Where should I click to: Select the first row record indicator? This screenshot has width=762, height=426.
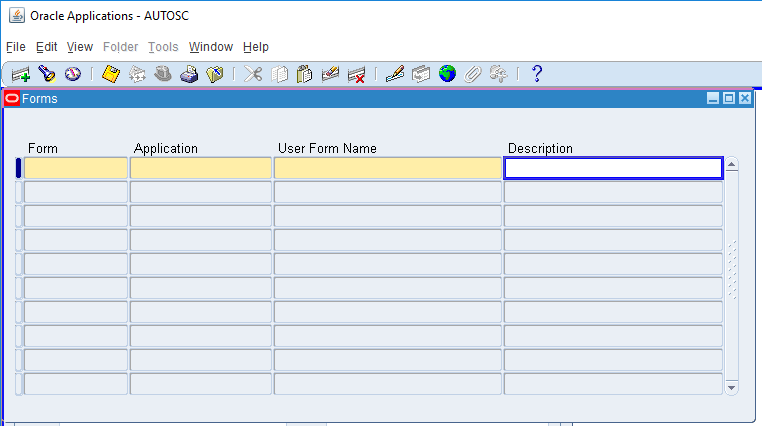click(18, 168)
